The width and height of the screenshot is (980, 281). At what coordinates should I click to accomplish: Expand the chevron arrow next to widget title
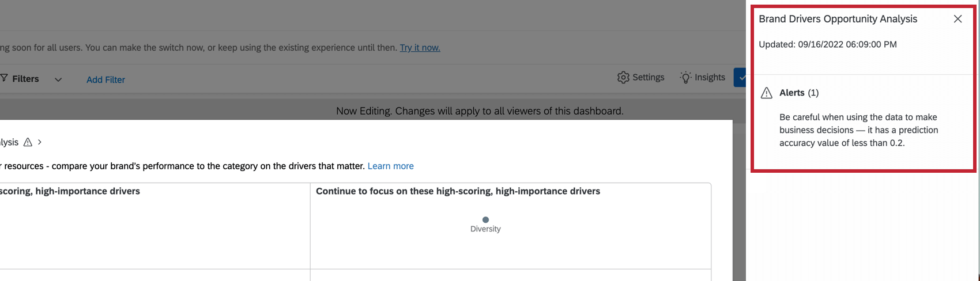(40, 142)
